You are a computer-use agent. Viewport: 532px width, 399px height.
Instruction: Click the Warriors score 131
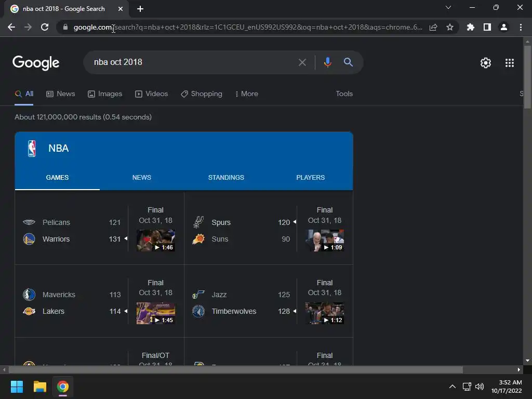115,239
